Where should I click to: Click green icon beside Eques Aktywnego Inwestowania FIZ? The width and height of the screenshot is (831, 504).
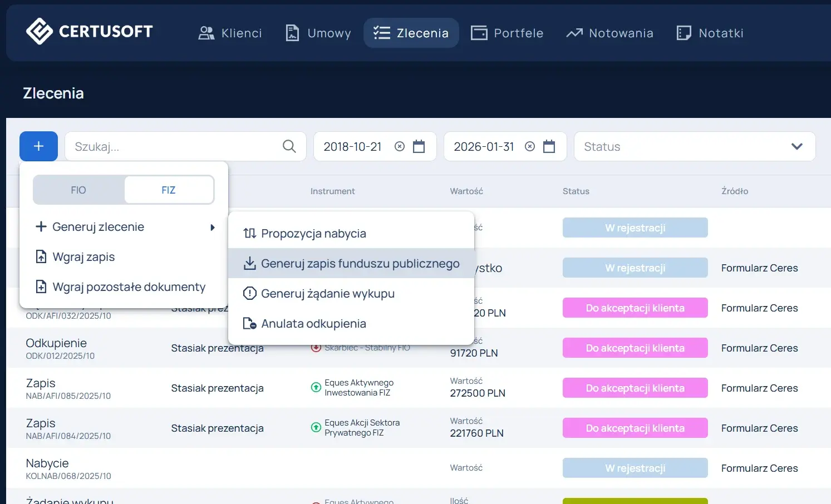tap(316, 388)
